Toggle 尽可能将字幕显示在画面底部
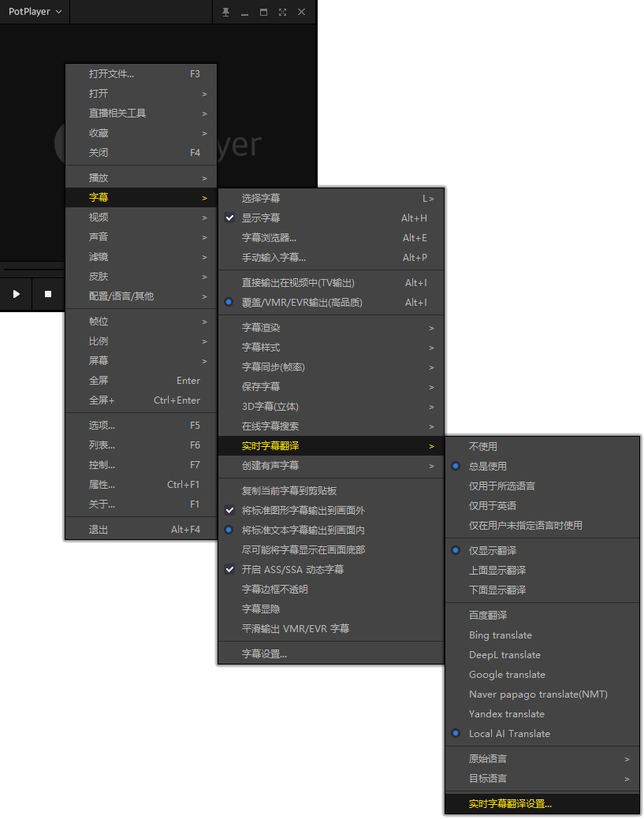644x819 pixels. (x=331, y=549)
